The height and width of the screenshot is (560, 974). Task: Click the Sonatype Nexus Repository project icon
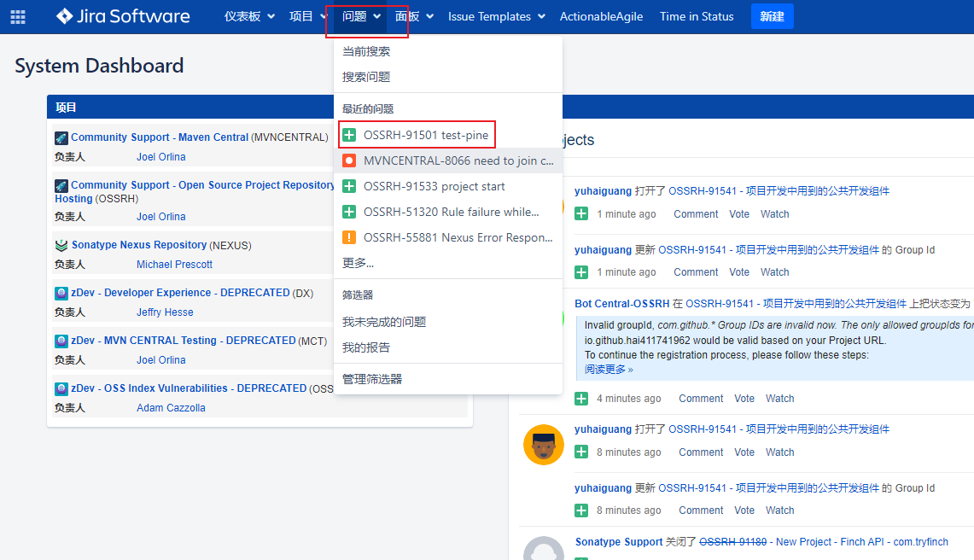click(x=61, y=246)
